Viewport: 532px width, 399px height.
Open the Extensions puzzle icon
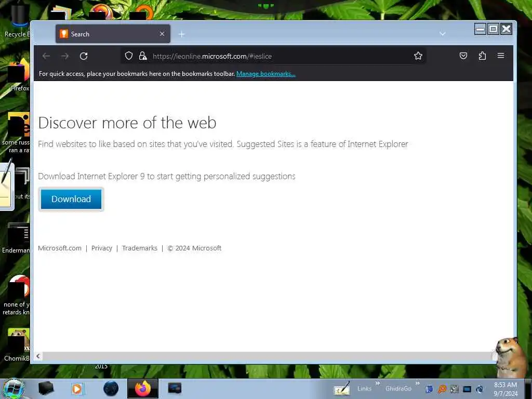[482, 56]
